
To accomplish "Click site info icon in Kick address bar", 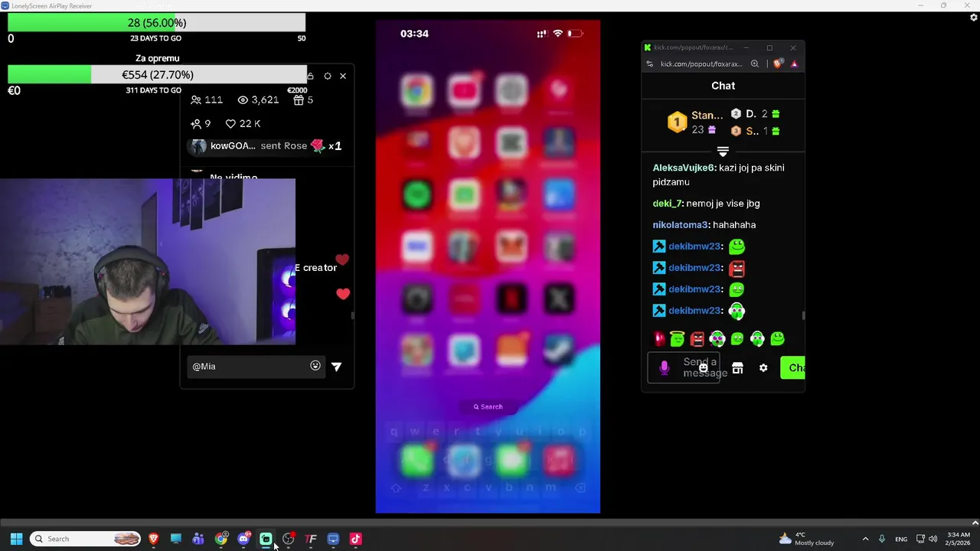I will pyautogui.click(x=650, y=64).
